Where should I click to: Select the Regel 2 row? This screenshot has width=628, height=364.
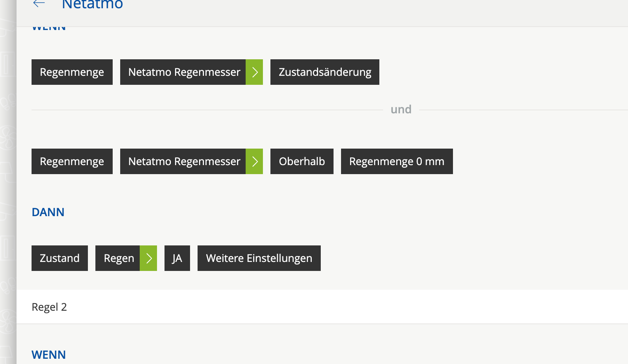[x=49, y=307]
